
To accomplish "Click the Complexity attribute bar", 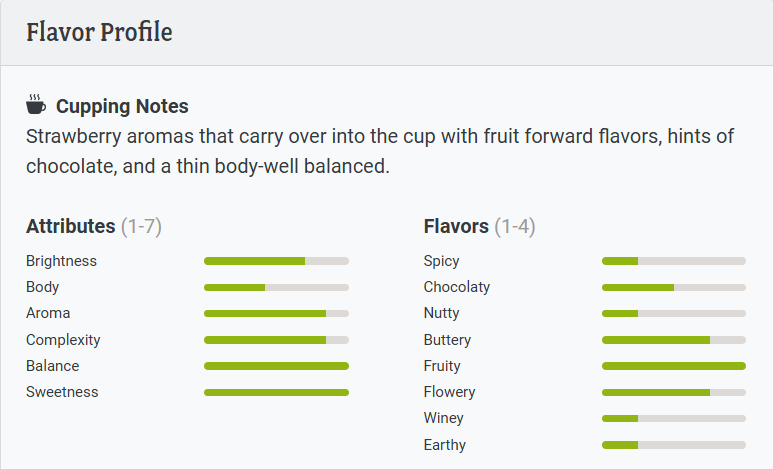I will pyautogui.click(x=276, y=340).
